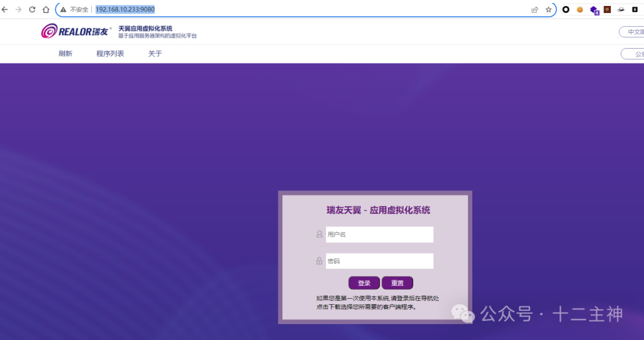Image resolution: width=644 pixels, height=340 pixels.
Task: Bookmark the page with the star icon
Action: point(549,10)
